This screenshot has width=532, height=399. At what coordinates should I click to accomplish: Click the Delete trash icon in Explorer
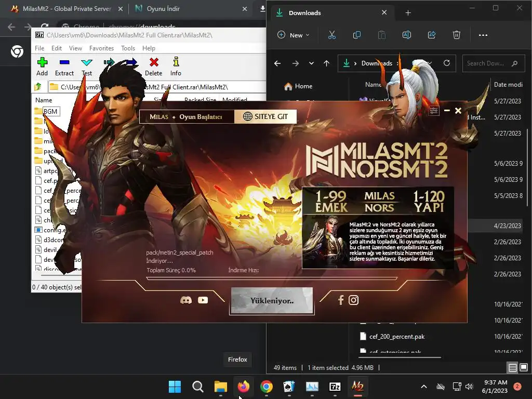coord(457,35)
